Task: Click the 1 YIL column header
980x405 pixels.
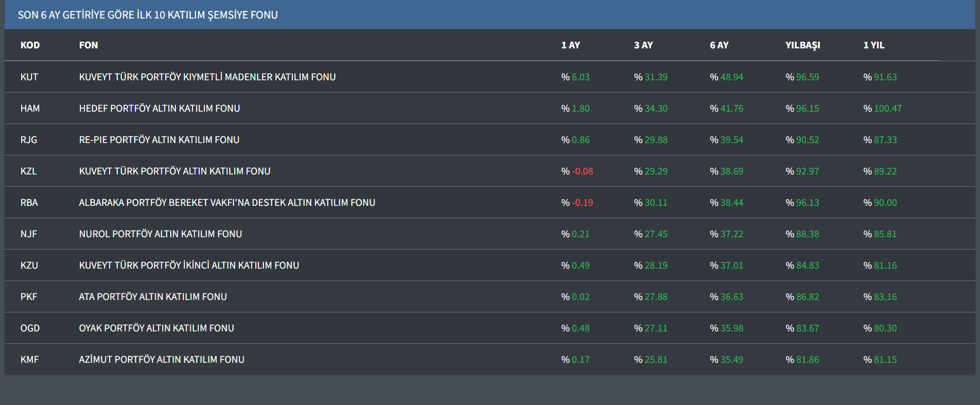Action: coord(873,45)
